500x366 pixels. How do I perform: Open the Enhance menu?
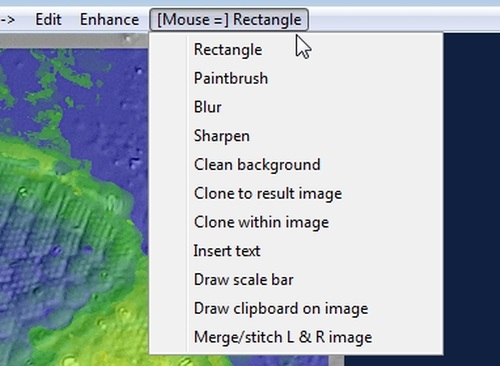pyautogui.click(x=109, y=20)
